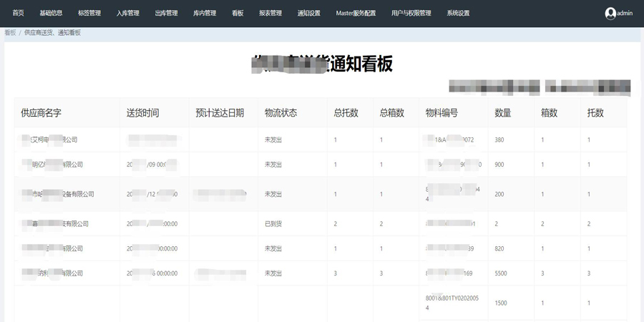
Task: Click the admin user avatar icon
Action: 610,13
